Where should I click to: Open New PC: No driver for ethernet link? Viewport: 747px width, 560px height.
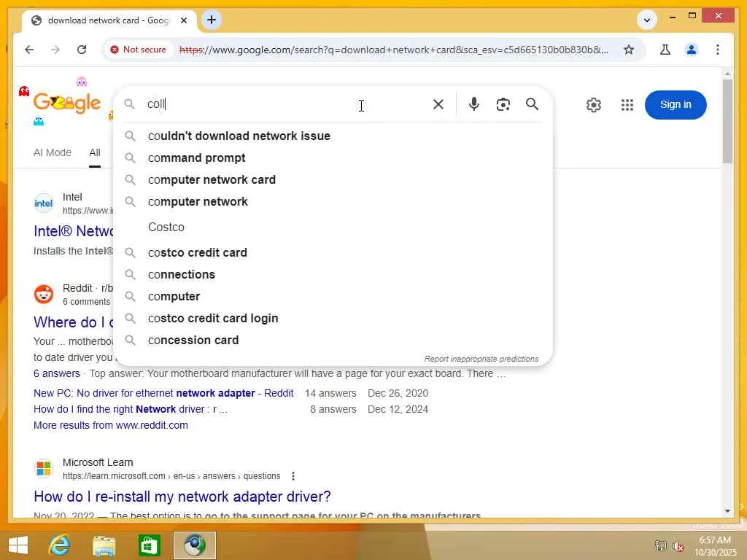163,393
